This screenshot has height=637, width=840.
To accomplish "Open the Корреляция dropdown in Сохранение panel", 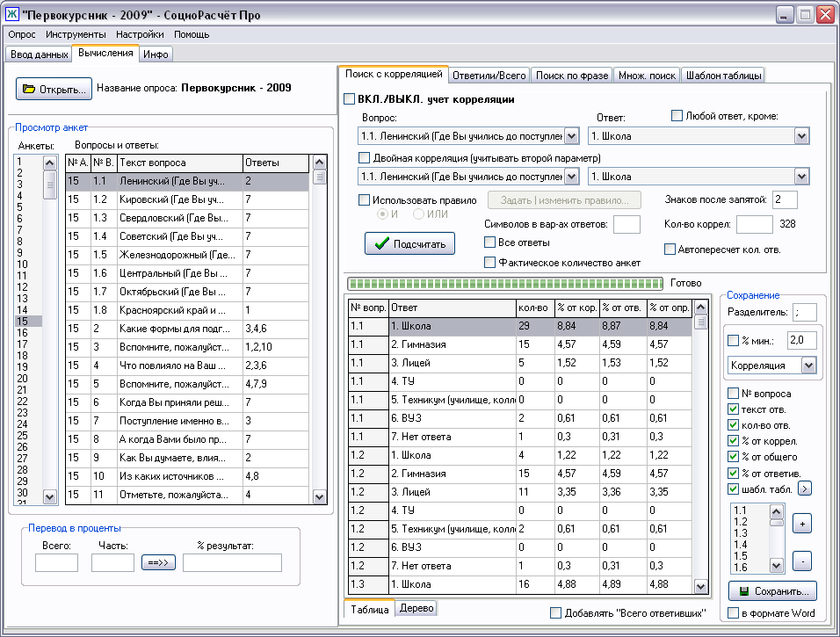I will (x=807, y=365).
